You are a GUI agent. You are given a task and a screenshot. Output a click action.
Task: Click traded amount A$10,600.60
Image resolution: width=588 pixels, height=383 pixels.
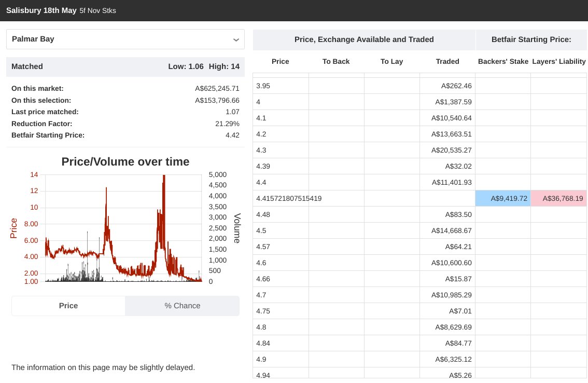tap(451, 263)
